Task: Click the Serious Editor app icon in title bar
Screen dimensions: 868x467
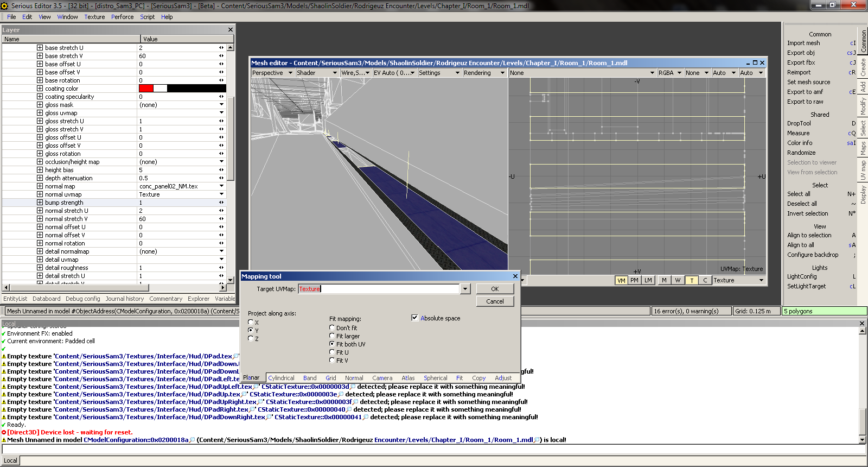Action: pos(5,5)
